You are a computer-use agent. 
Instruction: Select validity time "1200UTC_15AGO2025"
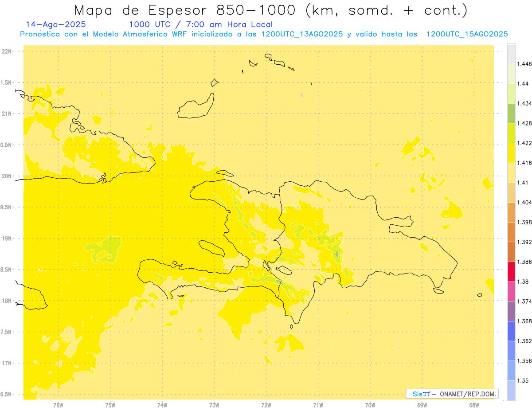[467, 34]
